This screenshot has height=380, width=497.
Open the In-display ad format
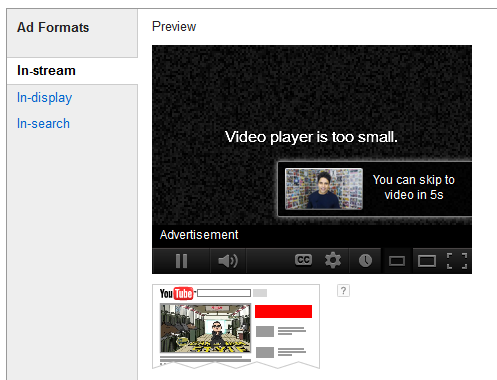pyautogui.click(x=44, y=98)
